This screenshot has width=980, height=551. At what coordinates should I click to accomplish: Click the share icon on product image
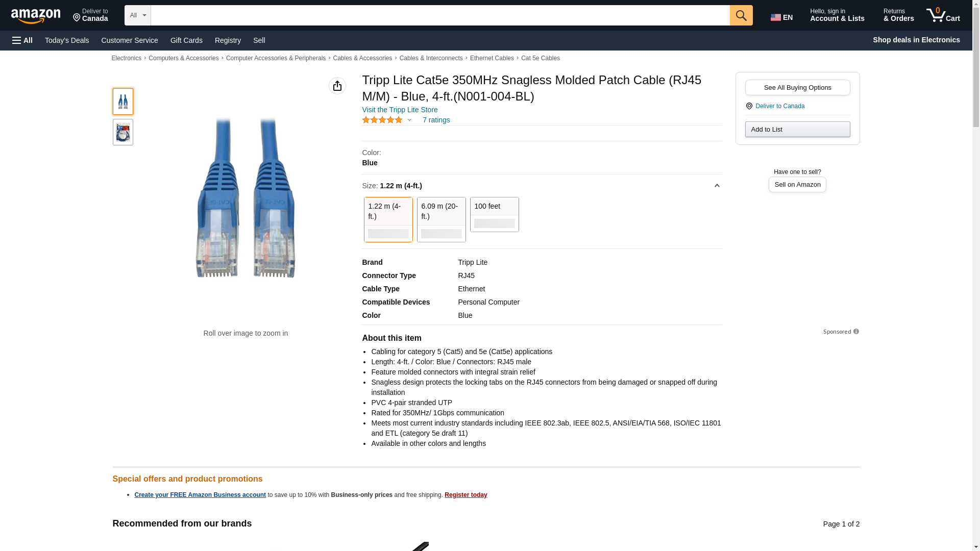337,86
